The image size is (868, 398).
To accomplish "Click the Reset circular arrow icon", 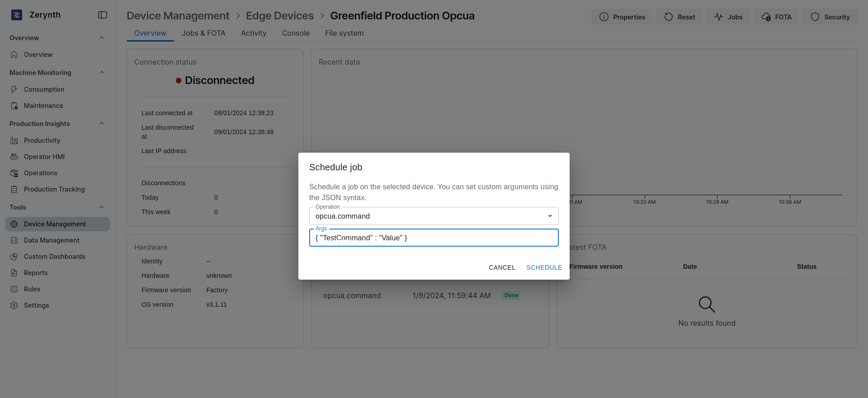I will (669, 17).
